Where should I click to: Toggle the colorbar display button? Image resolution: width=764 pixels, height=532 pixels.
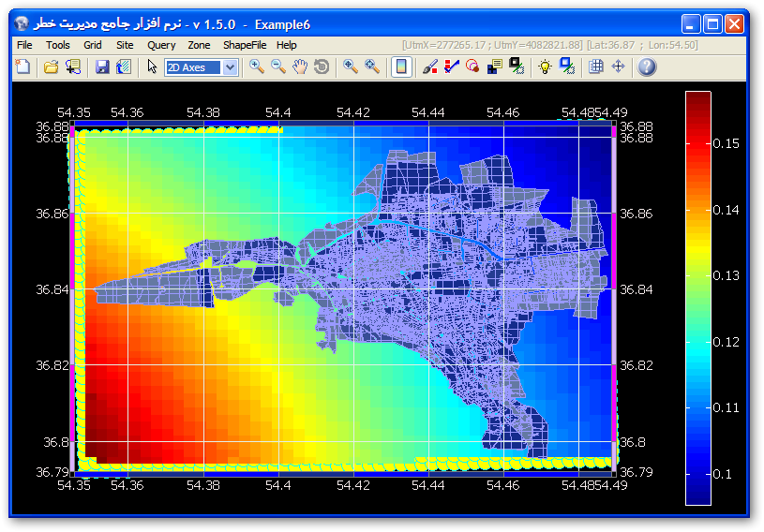click(x=400, y=66)
